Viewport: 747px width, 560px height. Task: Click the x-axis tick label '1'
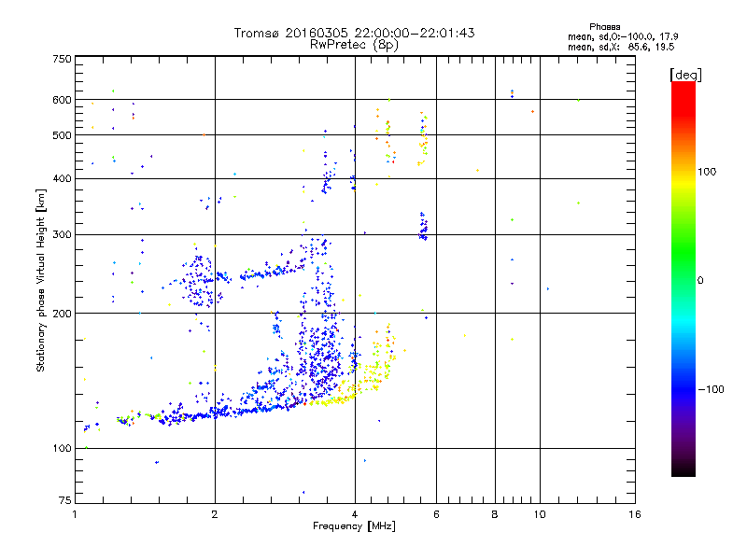pos(75,514)
